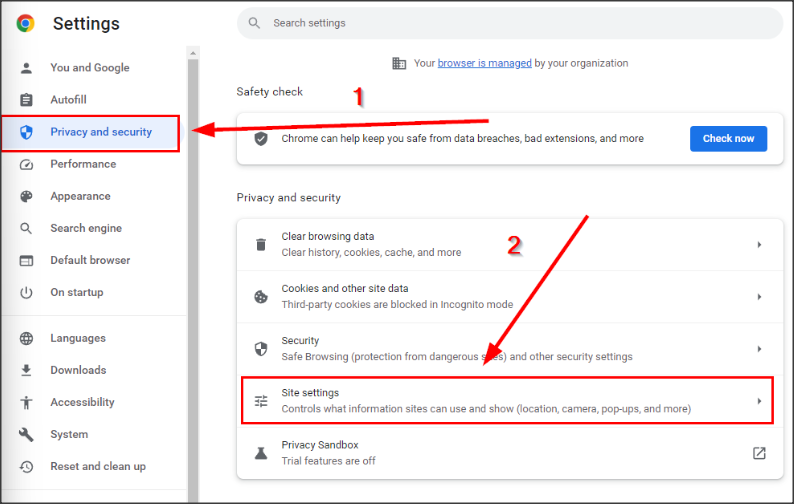Open Privacy Sandbox external link icon
Screen dimensions: 794x504
click(x=759, y=453)
